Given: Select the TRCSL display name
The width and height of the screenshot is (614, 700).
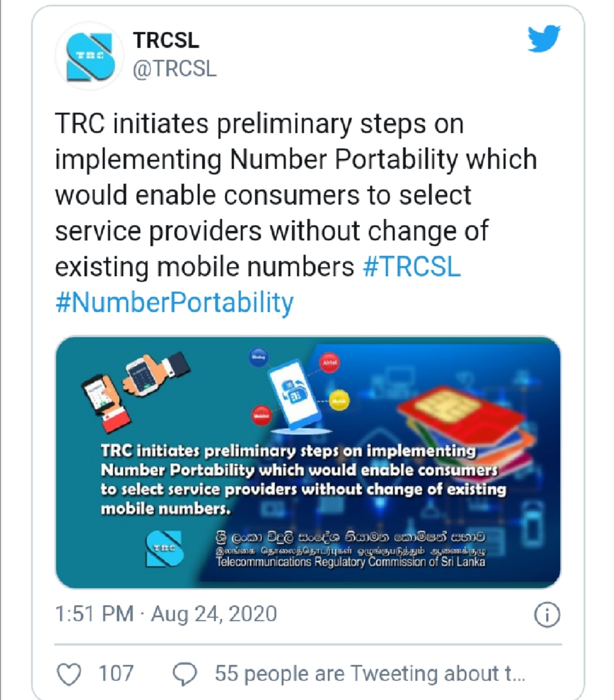Looking at the screenshot, I should pos(167,41).
